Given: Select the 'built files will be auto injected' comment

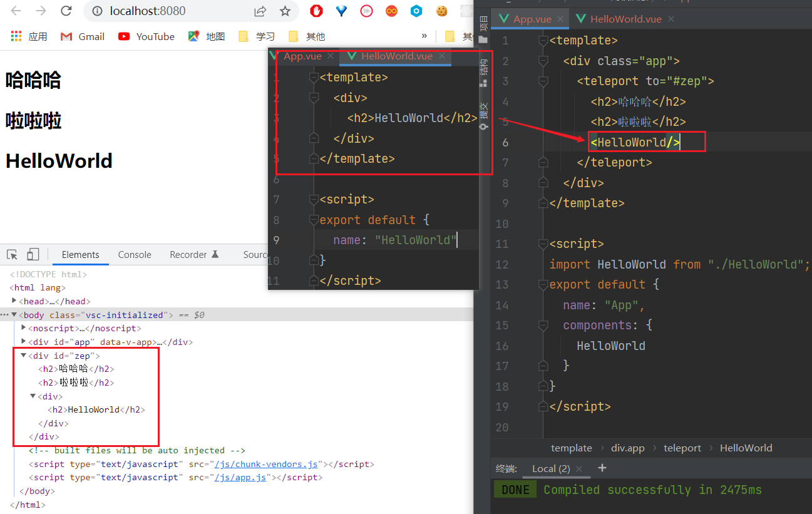Looking at the screenshot, I should point(136,450).
